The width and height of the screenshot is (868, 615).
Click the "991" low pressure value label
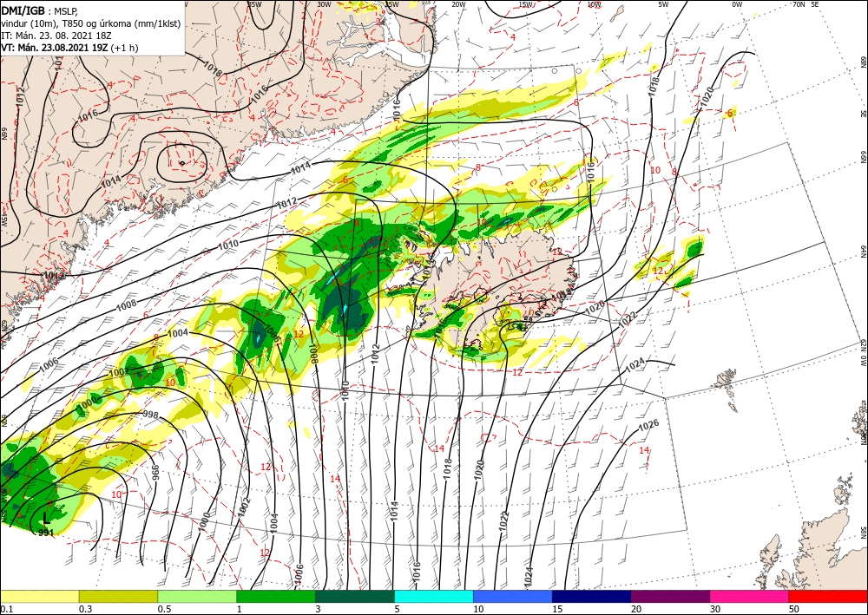47,533
